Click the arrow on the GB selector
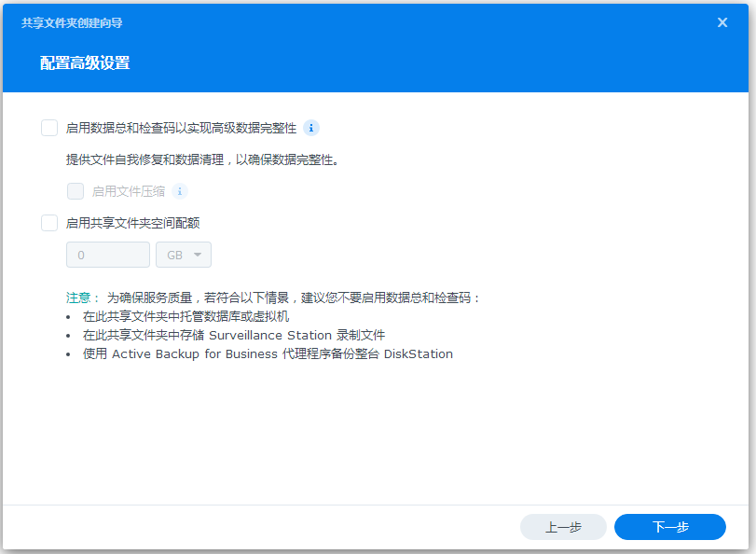 [198, 255]
